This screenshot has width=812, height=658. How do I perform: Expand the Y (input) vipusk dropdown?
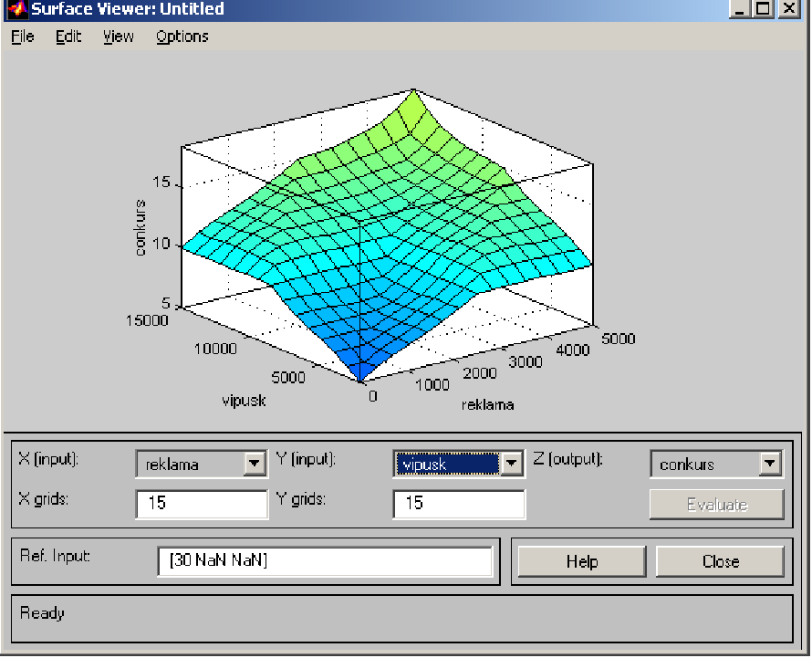512,465
